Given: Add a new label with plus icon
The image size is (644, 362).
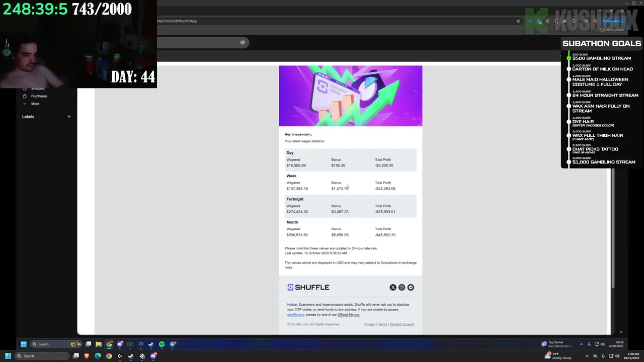Looking at the screenshot, I should click(x=69, y=117).
